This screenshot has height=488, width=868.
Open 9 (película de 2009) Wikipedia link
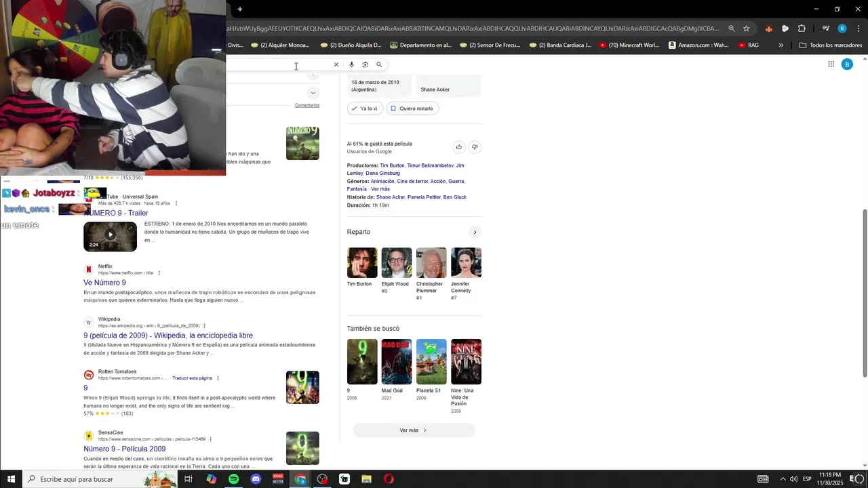[x=168, y=335]
